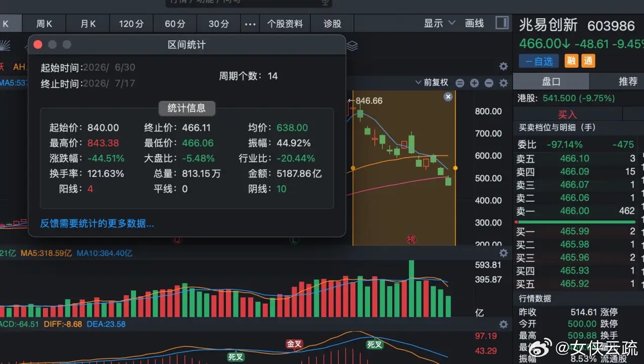This screenshot has height=364, width=644.
Task: Click 金额 value 5187.86亿
Action: pyautogui.click(x=299, y=173)
